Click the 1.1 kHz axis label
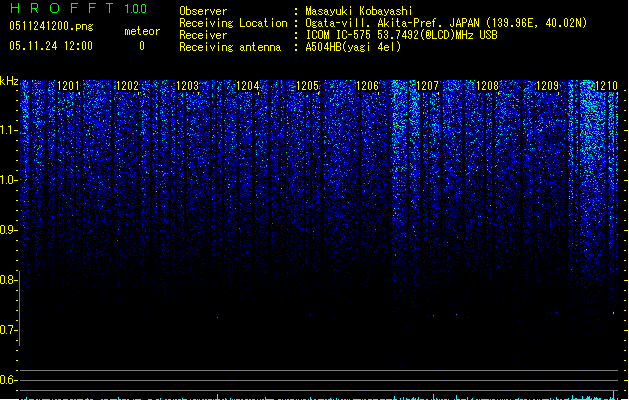Image resolution: width=629 pixels, height=400 pixels. (8, 130)
